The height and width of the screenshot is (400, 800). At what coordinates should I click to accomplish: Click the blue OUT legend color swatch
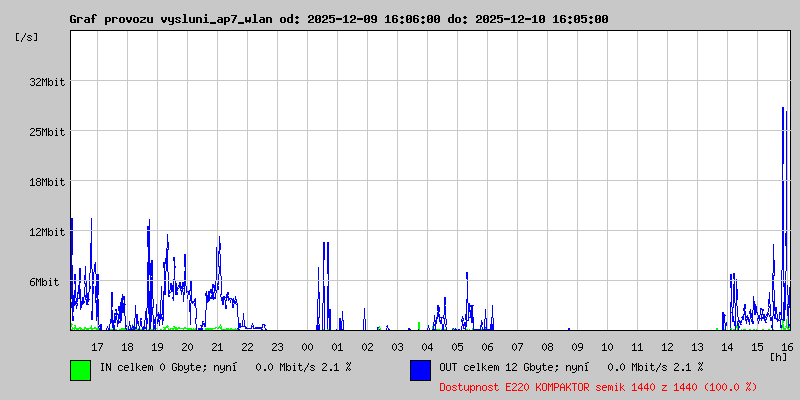[420, 370]
